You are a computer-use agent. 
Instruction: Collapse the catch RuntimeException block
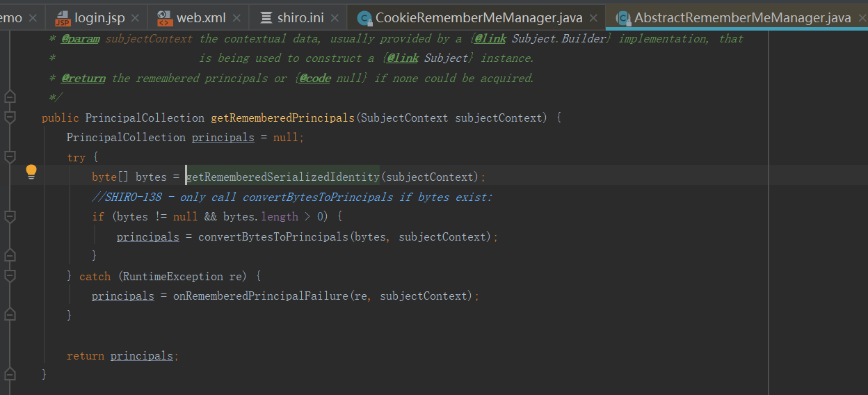[10, 276]
